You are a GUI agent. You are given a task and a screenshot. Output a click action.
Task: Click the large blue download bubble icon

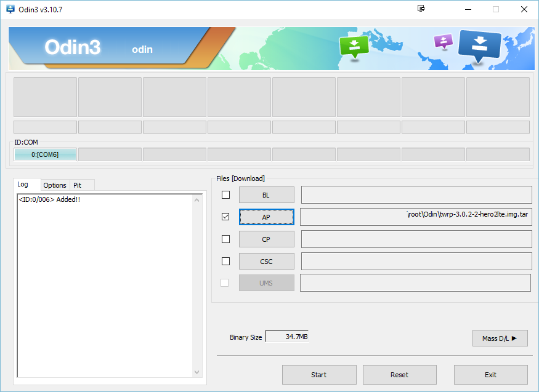click(x=479, y=47)
